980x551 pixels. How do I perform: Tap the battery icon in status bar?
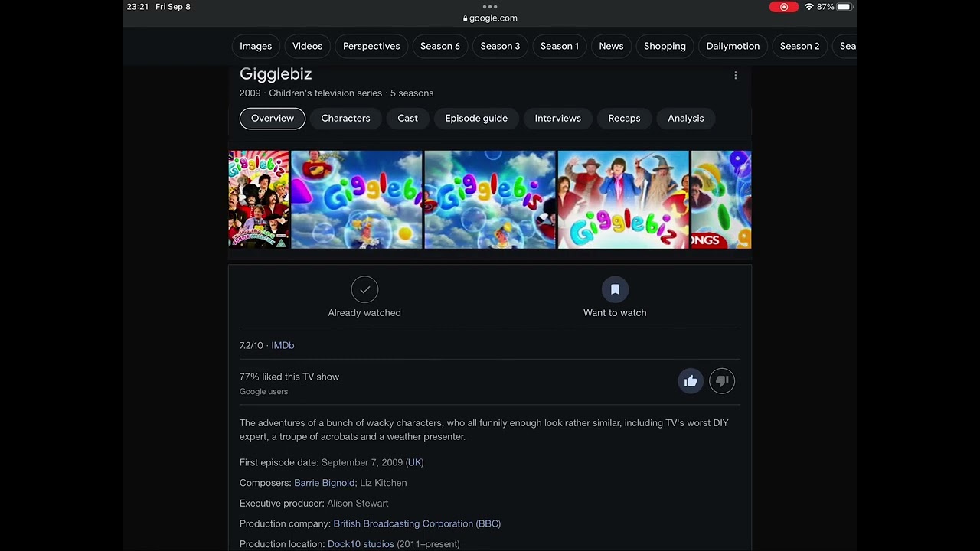[x=844, y=7]
